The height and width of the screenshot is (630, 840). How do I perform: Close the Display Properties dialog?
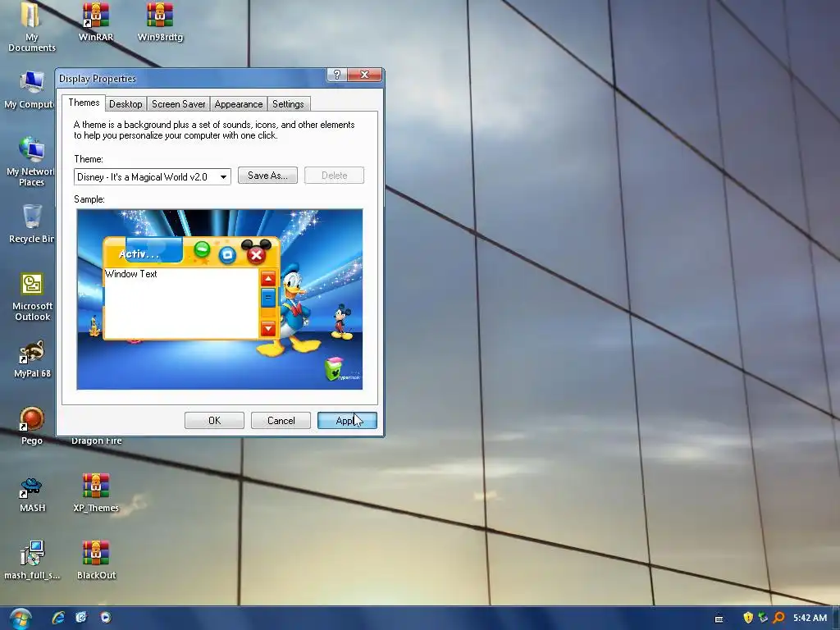(x=364, y=75)
